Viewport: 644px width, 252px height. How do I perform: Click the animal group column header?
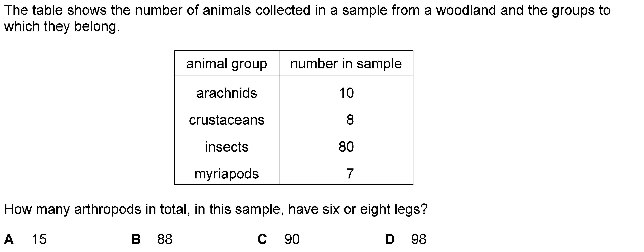(x=227, y=64)
